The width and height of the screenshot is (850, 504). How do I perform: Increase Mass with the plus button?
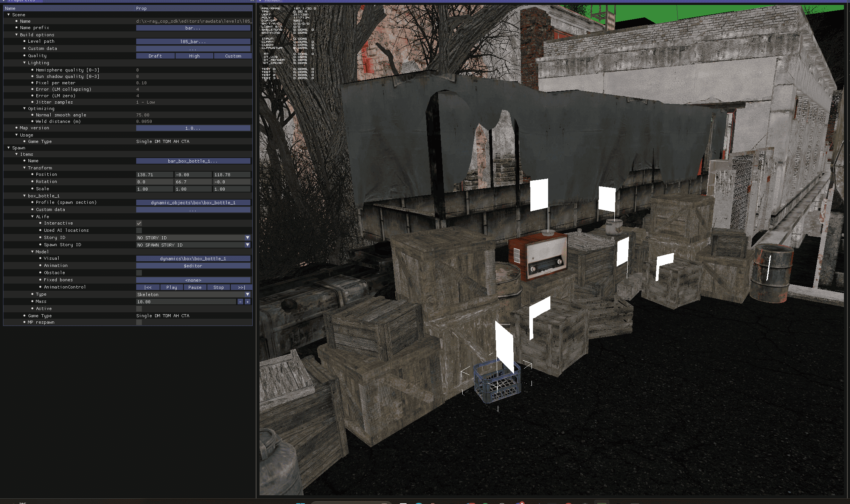(x=247, y=302)
